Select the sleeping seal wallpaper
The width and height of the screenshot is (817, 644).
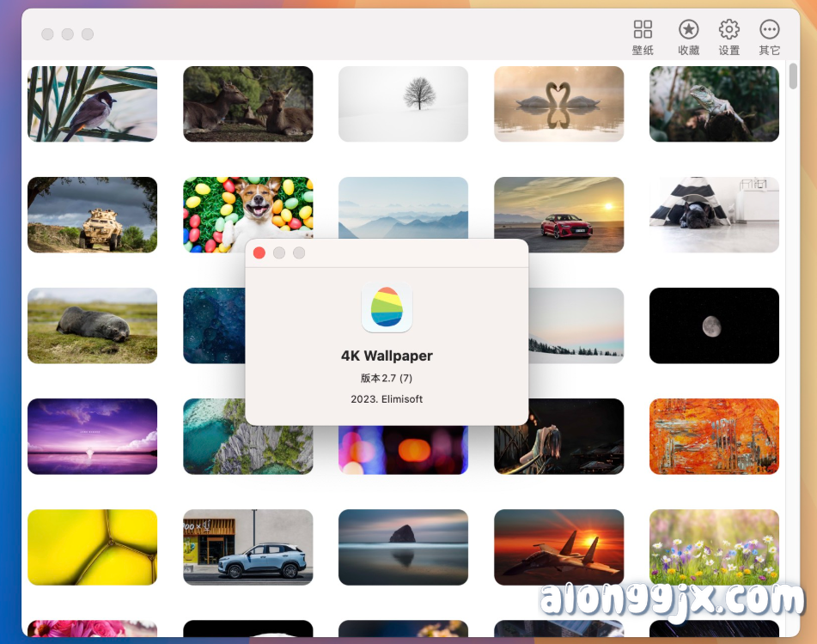coord(92,325)
